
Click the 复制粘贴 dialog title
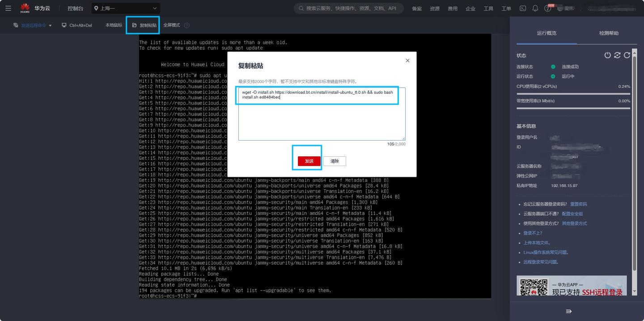coord(250,66)
